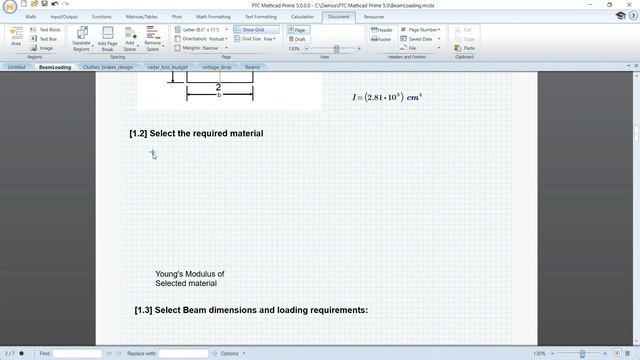Open the Resources ribbon tab
This screenshot has height=360, width=640.
pyautogui.click(x=374, y=17)
